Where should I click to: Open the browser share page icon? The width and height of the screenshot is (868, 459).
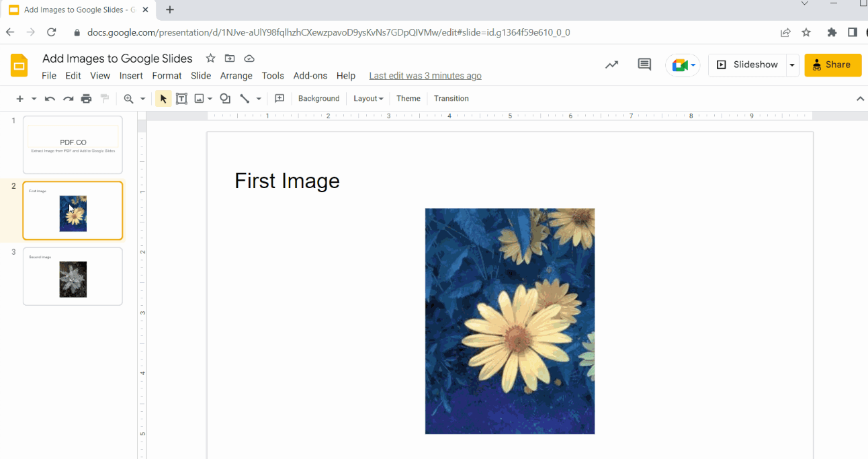point(785,32)
